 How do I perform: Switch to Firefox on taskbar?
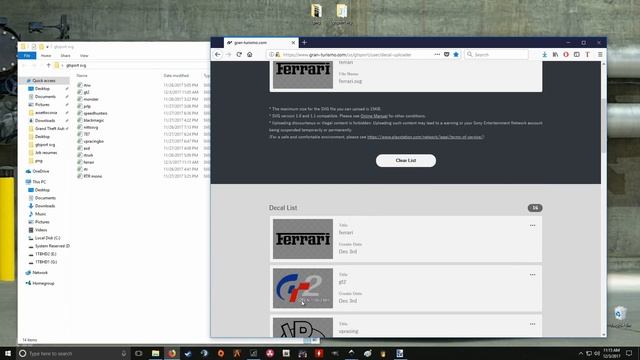click(172, 353)
